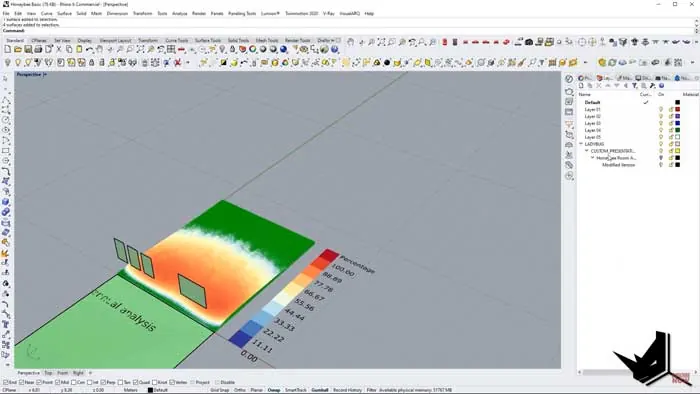Click the Copy icon in Standard toolbar
The image size is (700, 394).
(69, 50)
